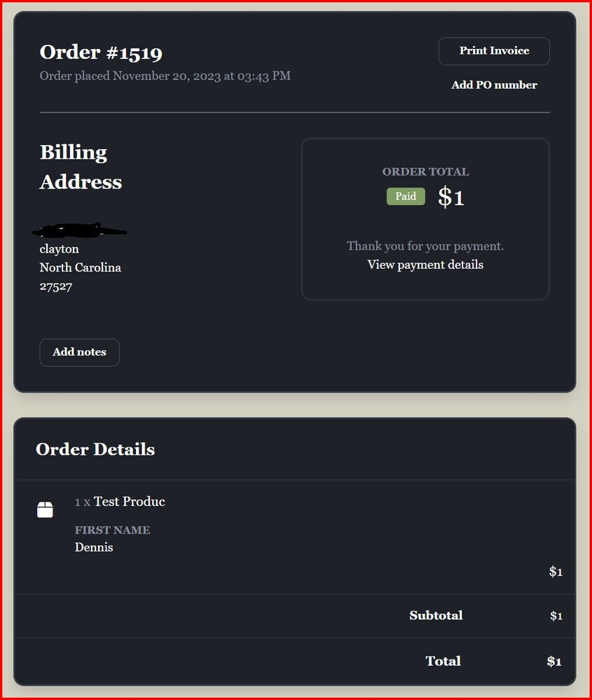The width and height of the screenshot is (592, 700).
Task: Click the city name clayton
Action: (60, 249)
